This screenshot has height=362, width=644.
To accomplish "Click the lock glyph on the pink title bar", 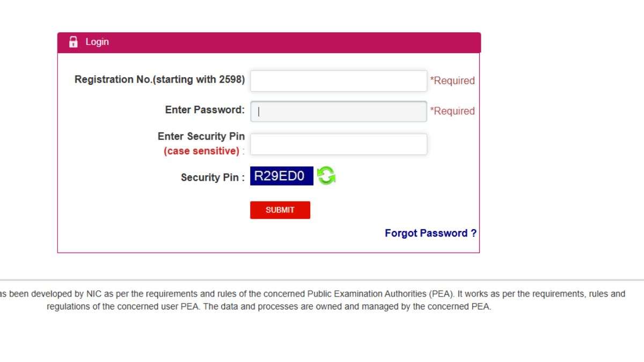I will coord(73,41).
